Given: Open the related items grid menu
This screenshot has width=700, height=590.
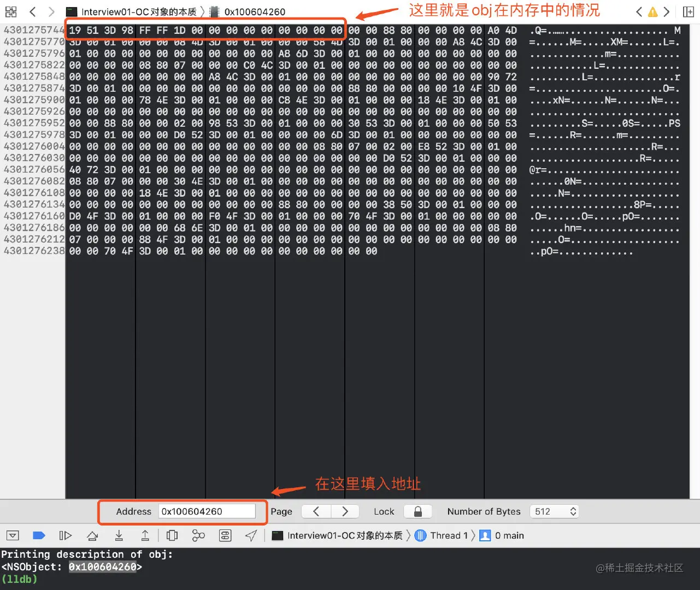Looking at the screenshot, I should pyautogui.click(x=11, y=11).
